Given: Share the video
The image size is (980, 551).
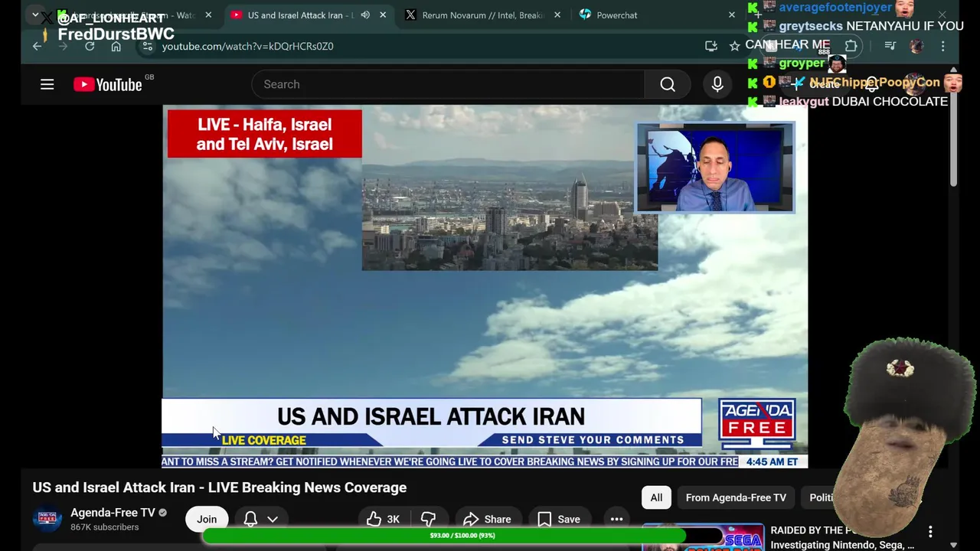Looking at the screenshot, I should pyautogui.click(x=487, y=519).
